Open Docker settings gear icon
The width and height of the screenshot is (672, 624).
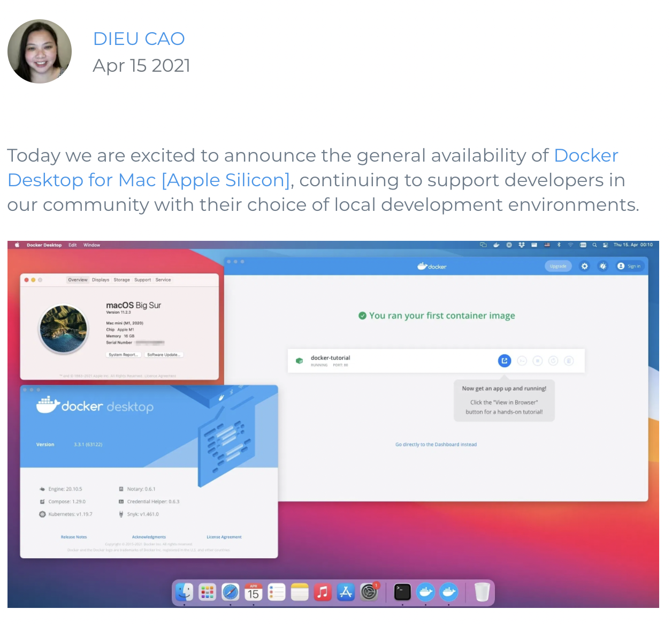[584, 266]
